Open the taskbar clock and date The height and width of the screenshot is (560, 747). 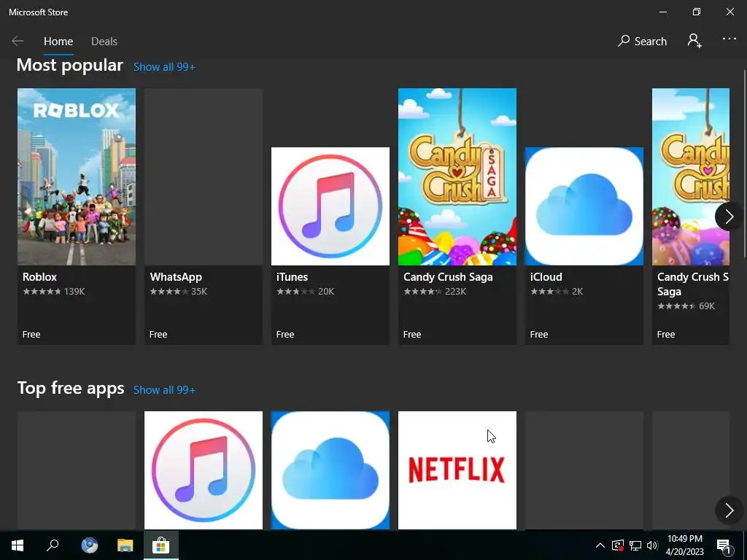tap(684, 545)
